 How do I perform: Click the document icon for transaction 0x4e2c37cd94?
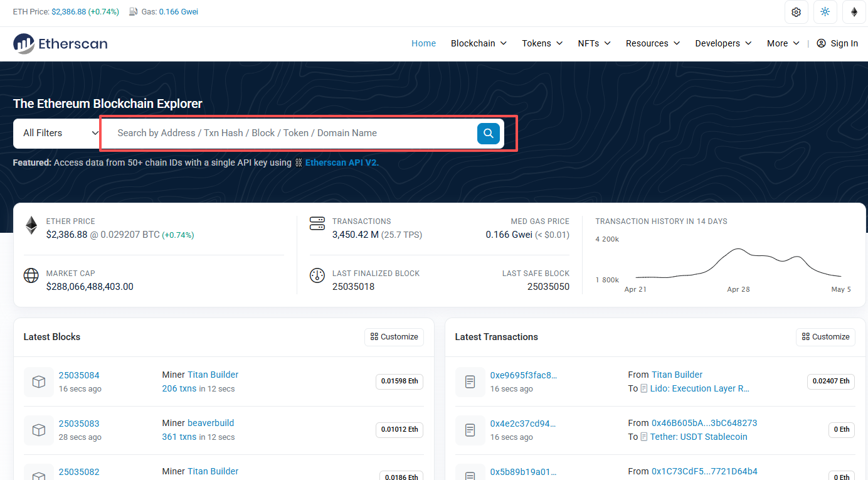coord(470,430)
